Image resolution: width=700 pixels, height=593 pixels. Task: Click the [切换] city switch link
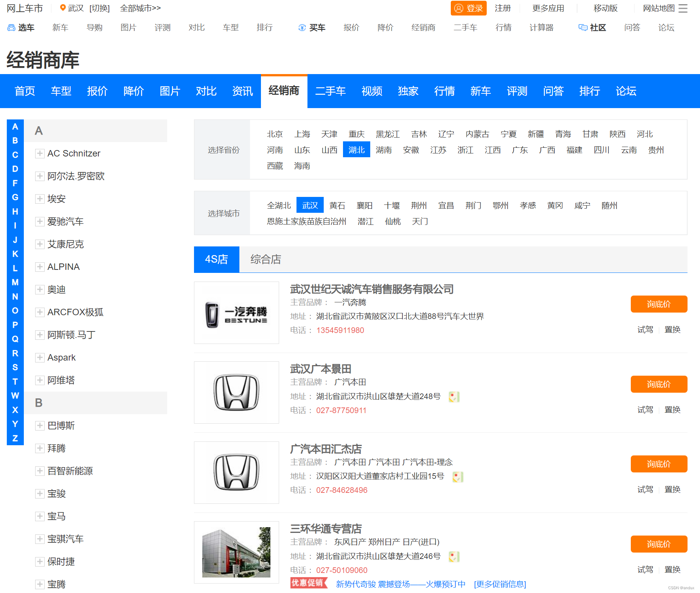99,8
